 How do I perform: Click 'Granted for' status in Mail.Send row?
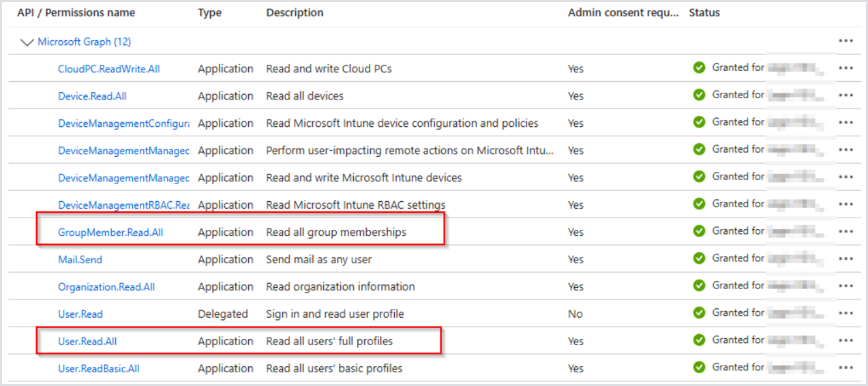point(738,258)
